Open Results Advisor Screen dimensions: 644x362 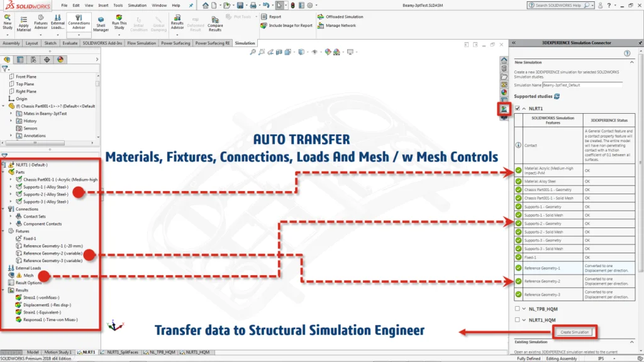point(177,22)
